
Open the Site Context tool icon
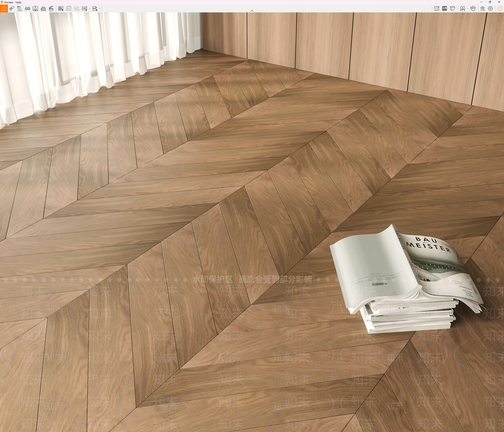35,9
